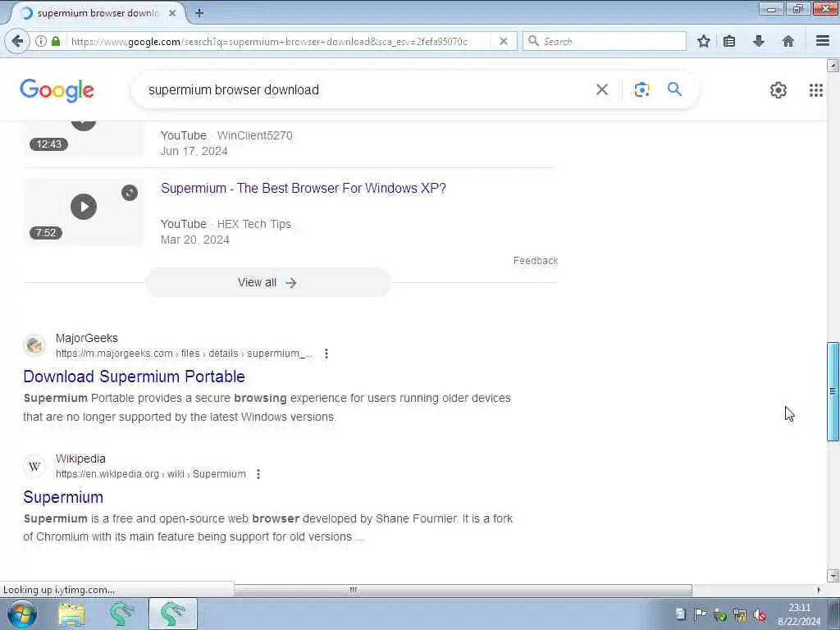Expand the 7:52 video preview icon
The width and height of the screenshot is (840, 630).
129,193
